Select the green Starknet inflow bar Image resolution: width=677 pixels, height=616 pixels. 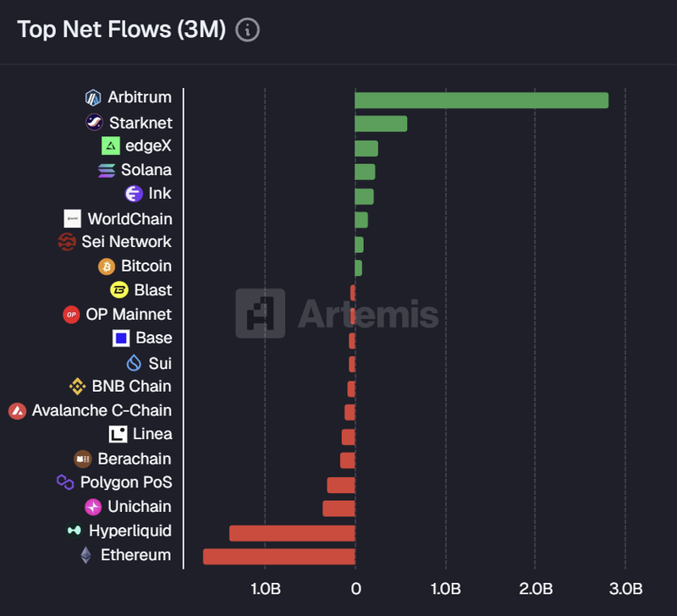tap(381, 124)
